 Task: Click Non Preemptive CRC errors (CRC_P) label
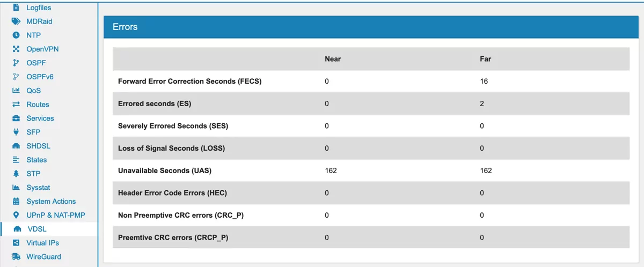[x=181, y=215]
